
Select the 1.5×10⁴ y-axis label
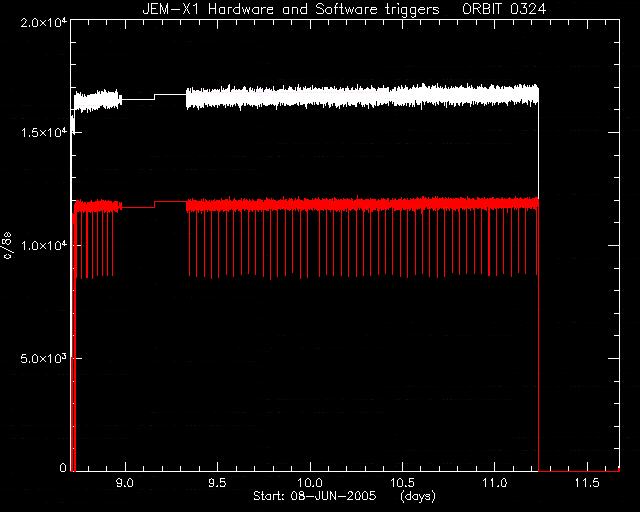click(43, 132)
